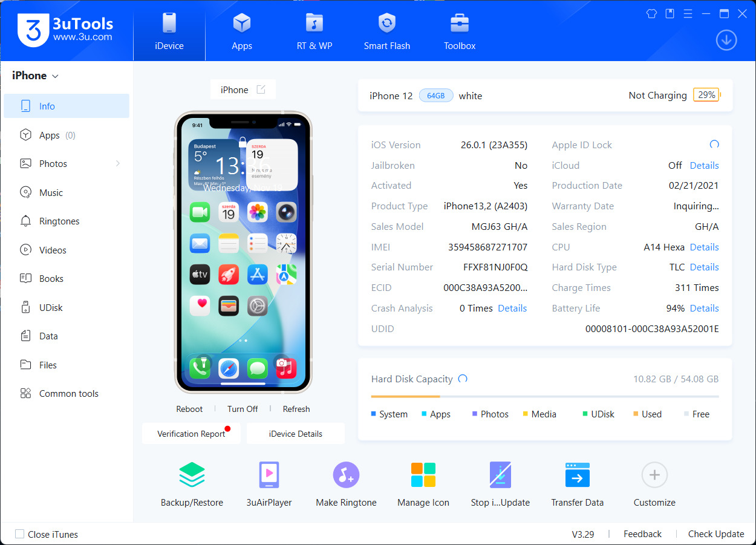Click the UDID value 00008101-000C38A93A52001E
The image size is (756, 545).
(652, 328)
